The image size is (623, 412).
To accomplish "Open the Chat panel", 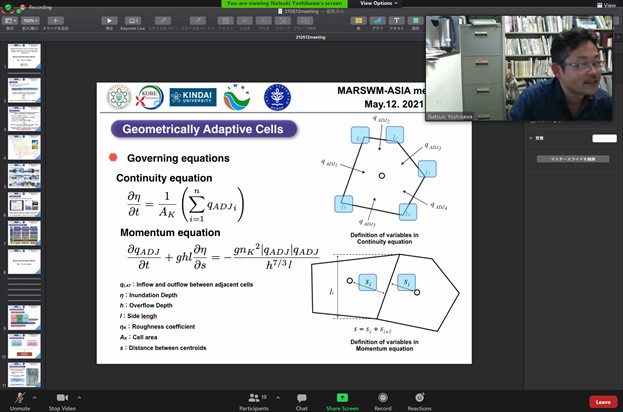I will tap(301, 398).
